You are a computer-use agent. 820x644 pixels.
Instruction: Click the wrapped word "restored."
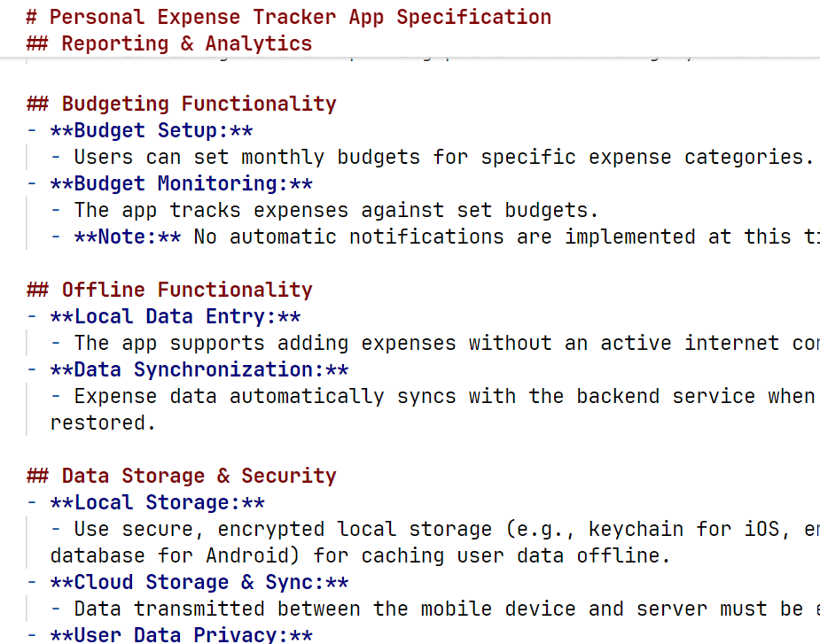(x=103, y=423)
